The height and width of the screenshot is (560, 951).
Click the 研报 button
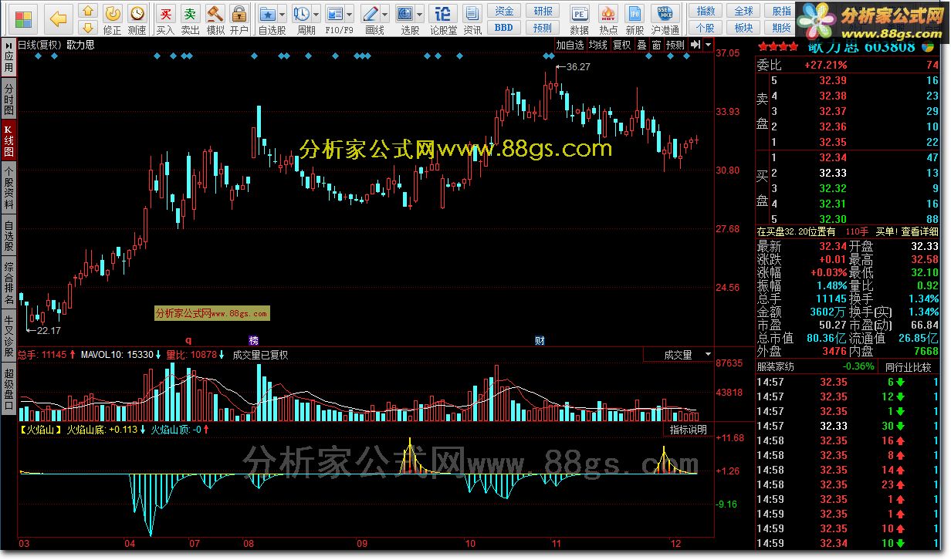pos(543,11)
